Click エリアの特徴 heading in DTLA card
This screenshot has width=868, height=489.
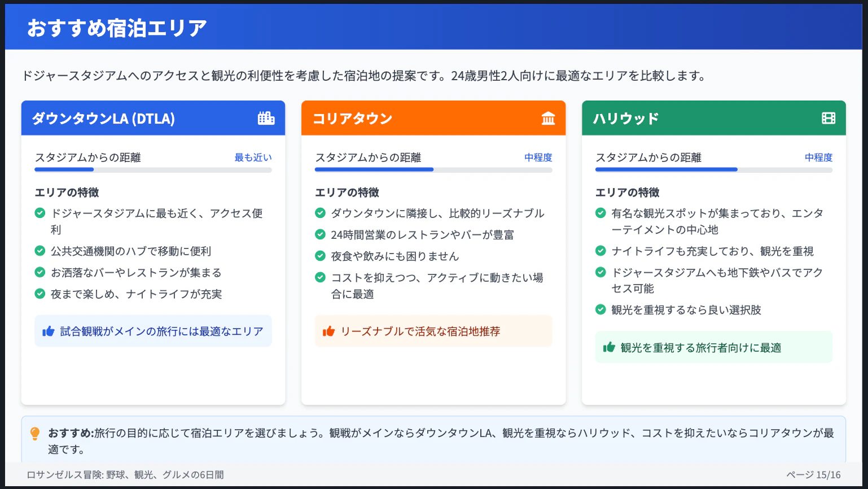(67, 193)
